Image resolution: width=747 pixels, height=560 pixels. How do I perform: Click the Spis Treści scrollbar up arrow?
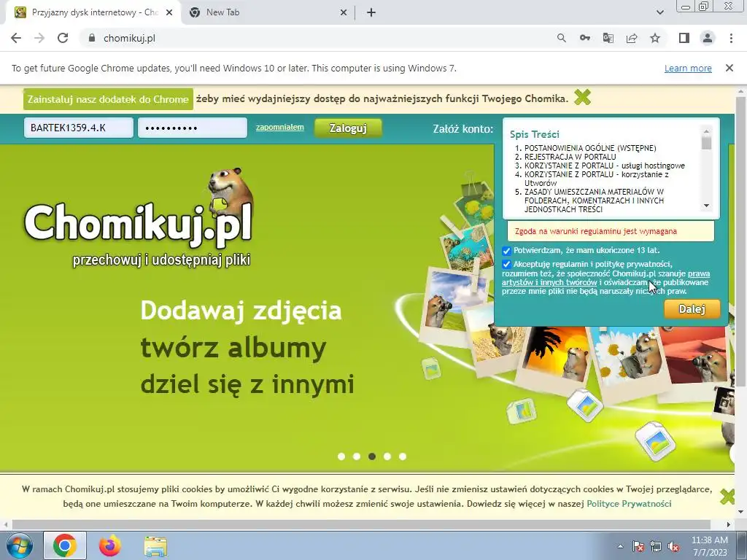point(706,131)
